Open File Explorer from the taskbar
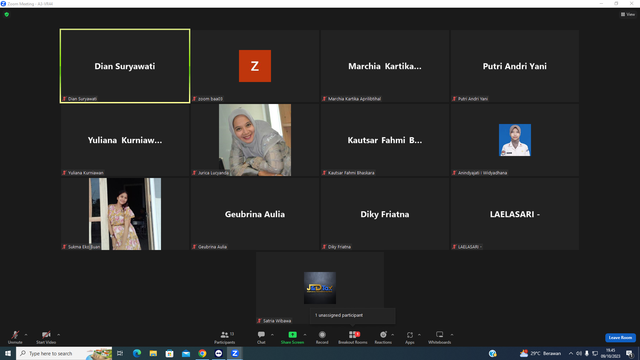Image resolution: width=640 pixels, height=360 pixels. coord(153,353)
